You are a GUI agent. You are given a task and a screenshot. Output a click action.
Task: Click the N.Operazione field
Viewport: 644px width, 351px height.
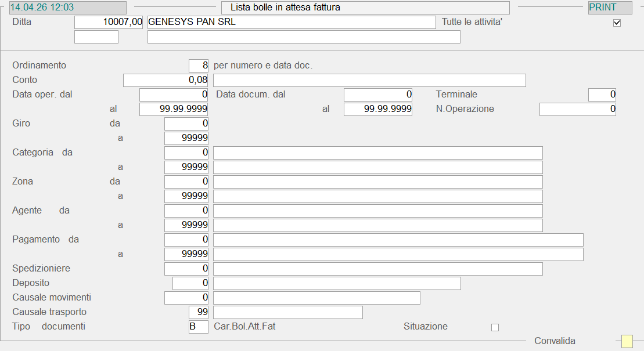coord(577,109)
